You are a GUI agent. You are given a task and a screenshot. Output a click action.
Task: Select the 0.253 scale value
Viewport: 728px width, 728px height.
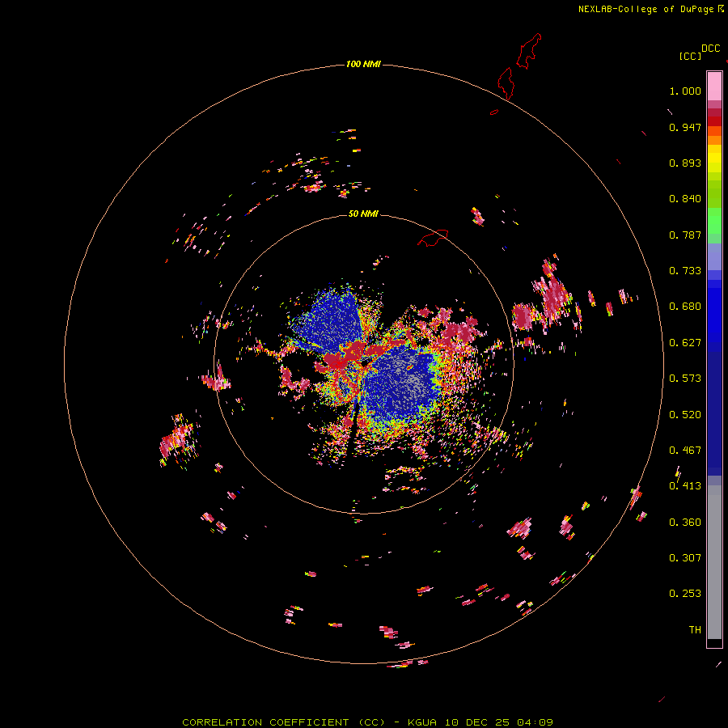tap(685, 594)
